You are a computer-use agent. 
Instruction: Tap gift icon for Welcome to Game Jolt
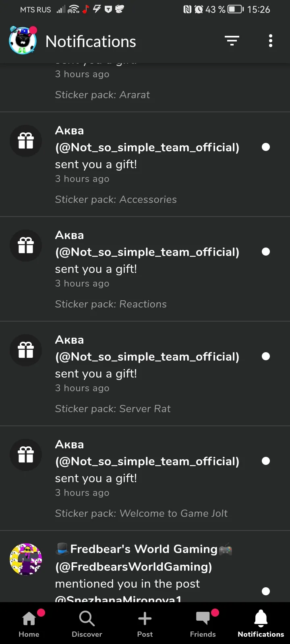pos(26,455)
